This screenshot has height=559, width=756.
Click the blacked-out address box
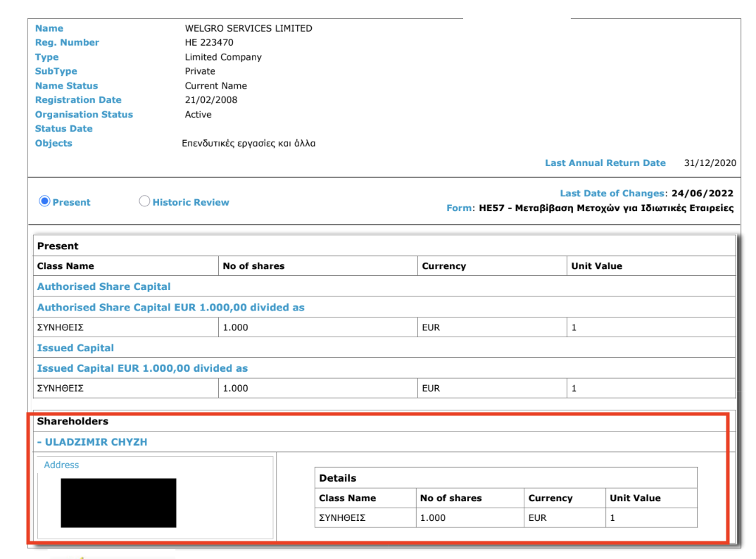pyautogui.click(x=118, y=503)
